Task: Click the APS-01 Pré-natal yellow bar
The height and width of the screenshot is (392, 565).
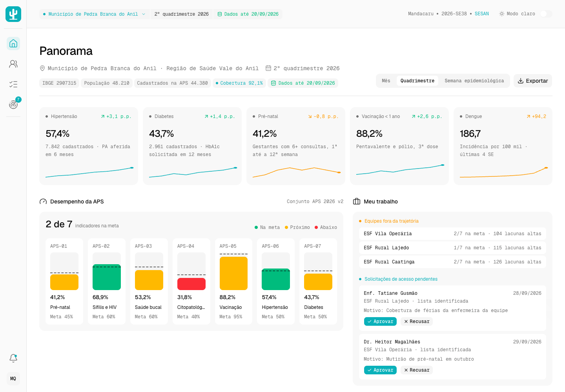Action: 64,282
